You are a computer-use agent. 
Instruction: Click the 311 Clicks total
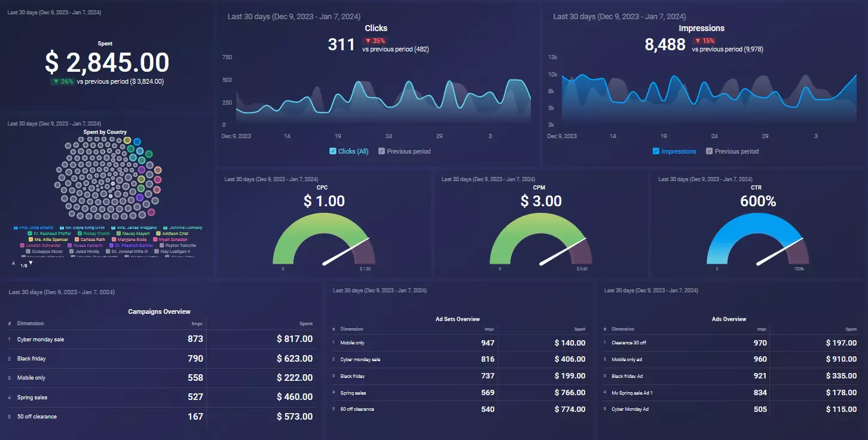(341, 44)
